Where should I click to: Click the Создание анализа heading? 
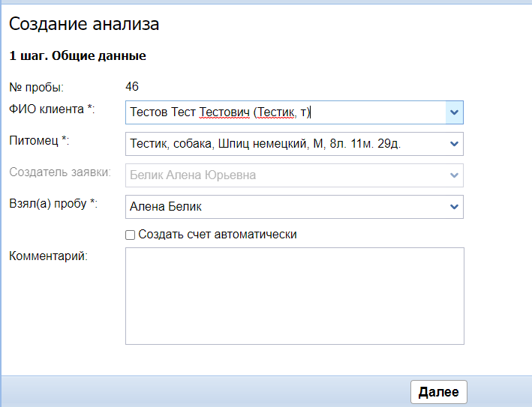pos(84,24)
